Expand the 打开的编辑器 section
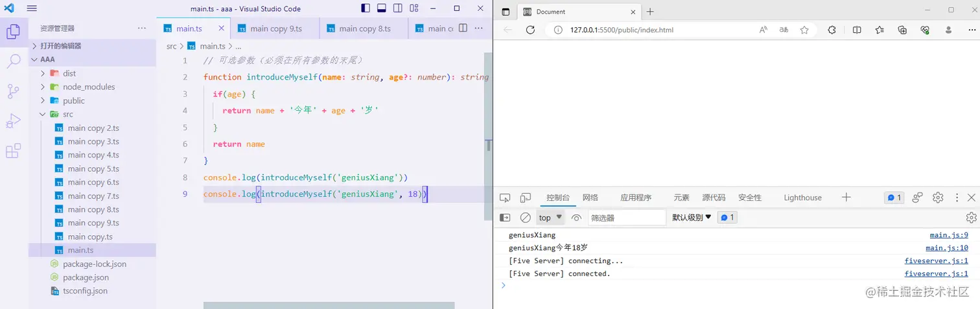 pos(92,46)
